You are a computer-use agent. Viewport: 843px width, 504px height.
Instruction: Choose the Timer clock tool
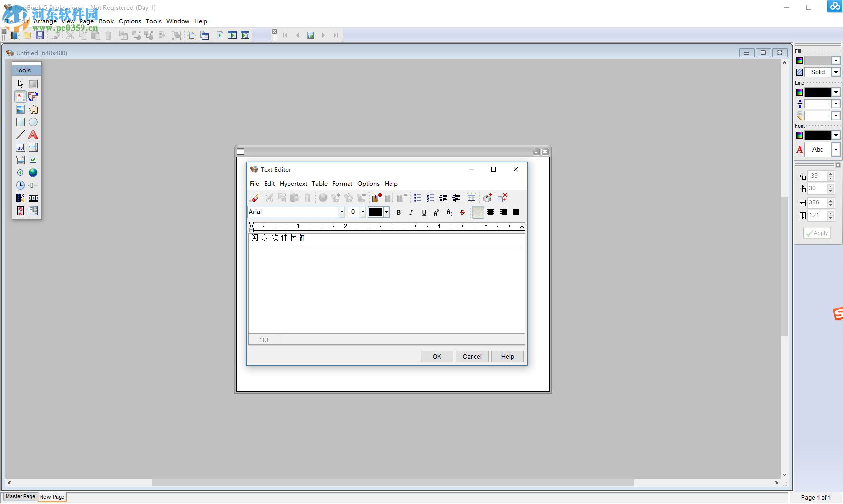(21, 185)
